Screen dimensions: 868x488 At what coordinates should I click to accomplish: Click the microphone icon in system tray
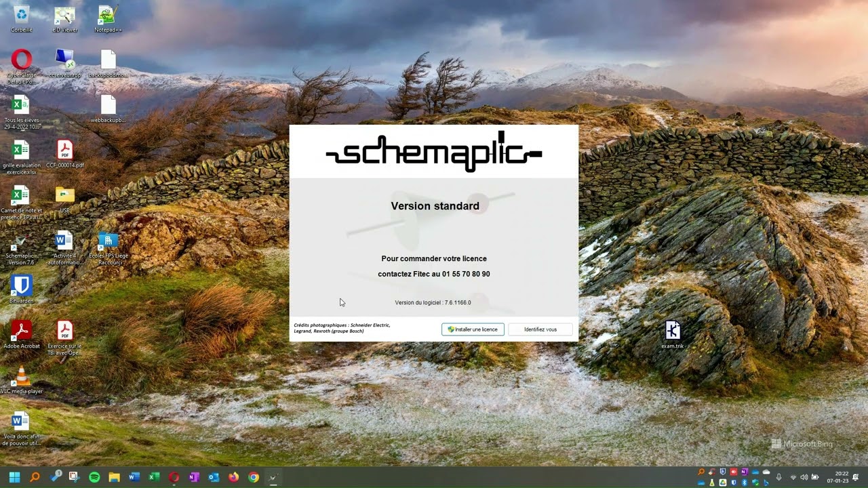coord(778,477)
